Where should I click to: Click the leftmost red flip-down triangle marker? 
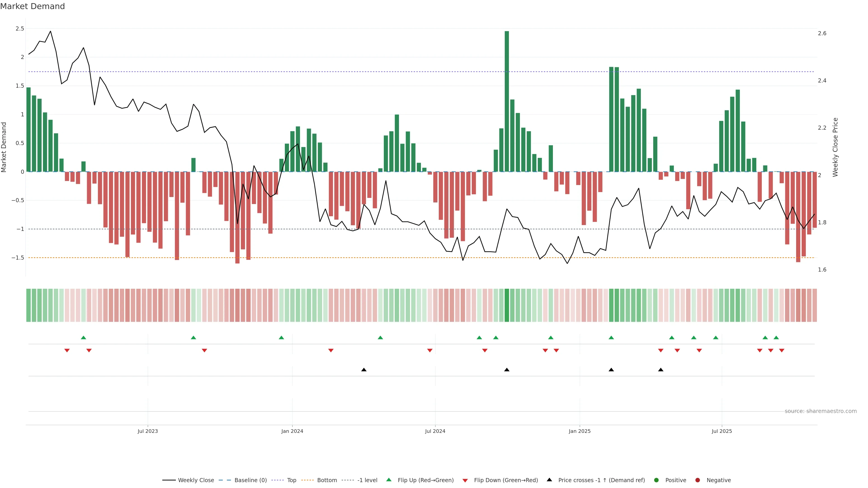pyautogui.click(x=67, y=351)
